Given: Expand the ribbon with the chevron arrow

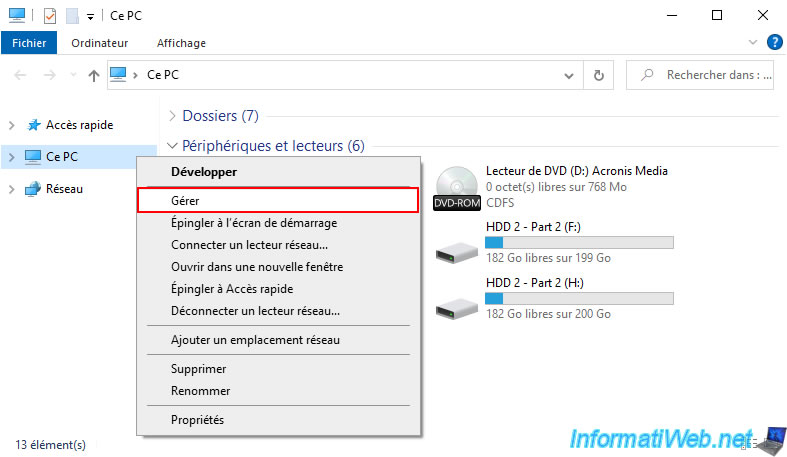Looking at the screenshot, I should pyautogui.click(x=753, y=42).
